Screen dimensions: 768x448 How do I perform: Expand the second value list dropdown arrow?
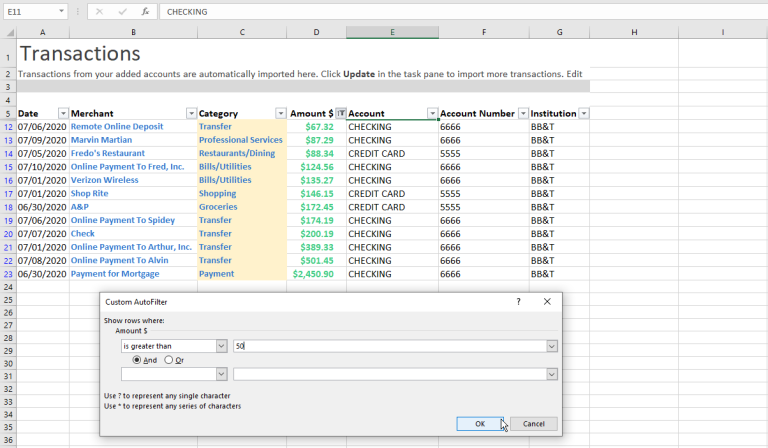(552, 374)
